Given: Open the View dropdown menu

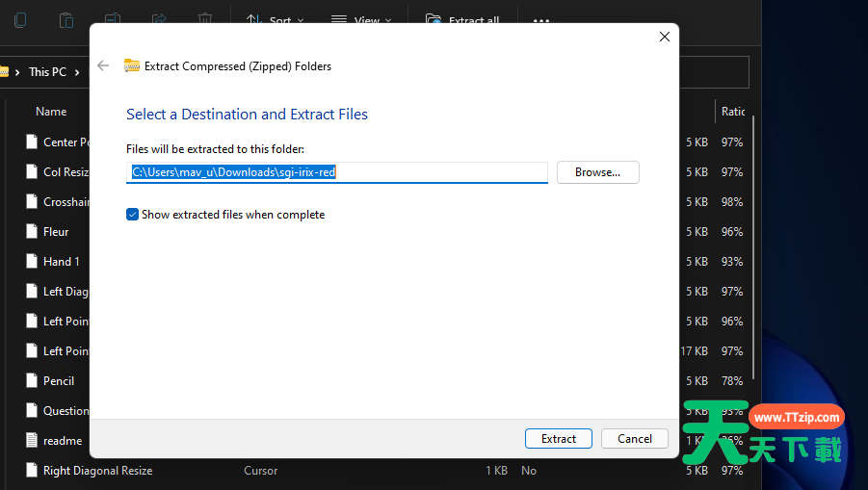Looking at the screenshot, I should [361, 19].
